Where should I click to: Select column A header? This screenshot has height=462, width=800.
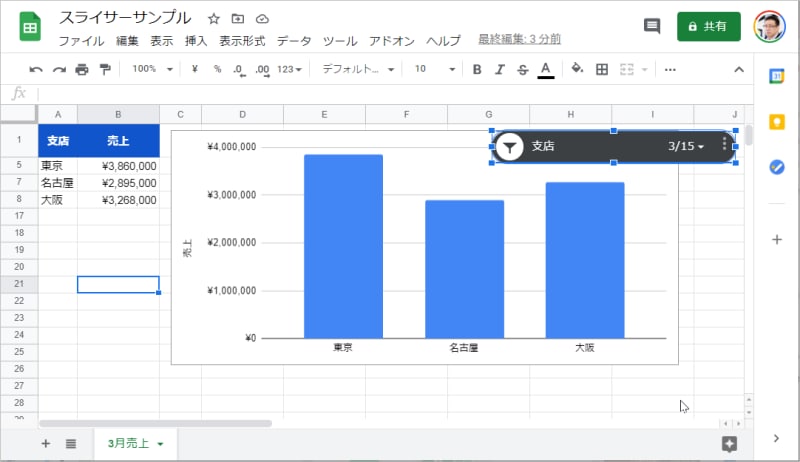tap(58, 114)
